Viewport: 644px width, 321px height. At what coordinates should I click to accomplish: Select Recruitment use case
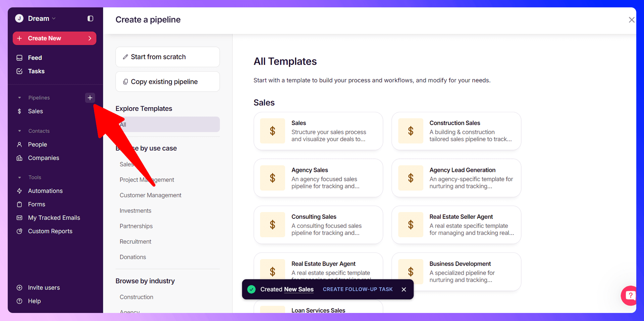(x=136, y=241)
